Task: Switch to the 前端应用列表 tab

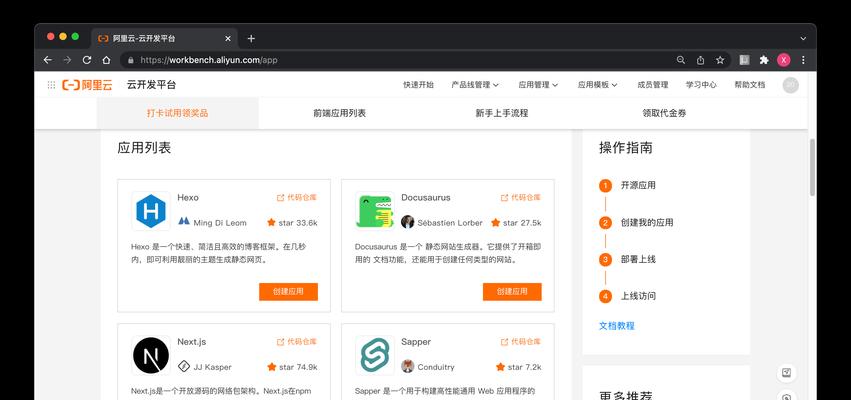Action: 340,113
